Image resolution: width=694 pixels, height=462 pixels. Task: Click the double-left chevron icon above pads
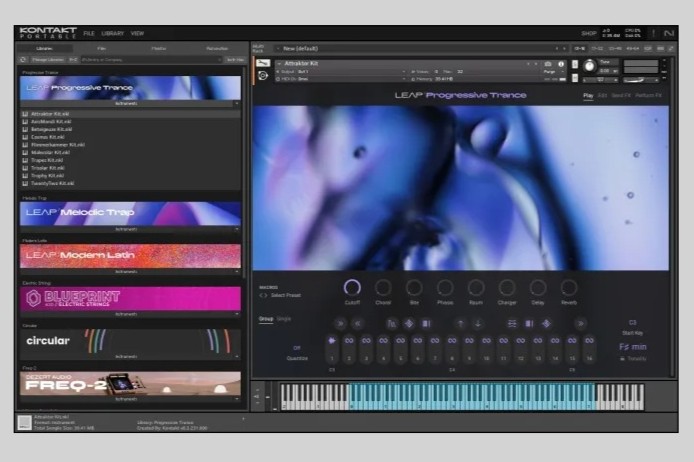click(358, 323)
